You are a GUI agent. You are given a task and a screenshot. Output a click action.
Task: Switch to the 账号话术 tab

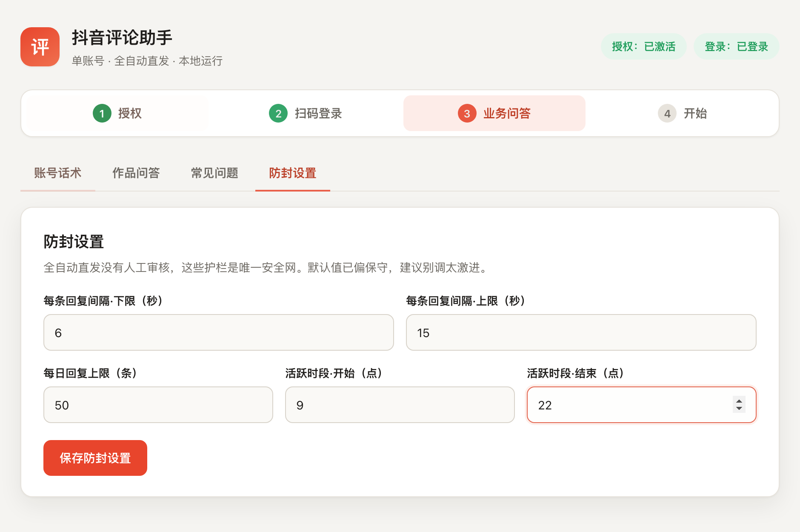(x=58, y=173)
